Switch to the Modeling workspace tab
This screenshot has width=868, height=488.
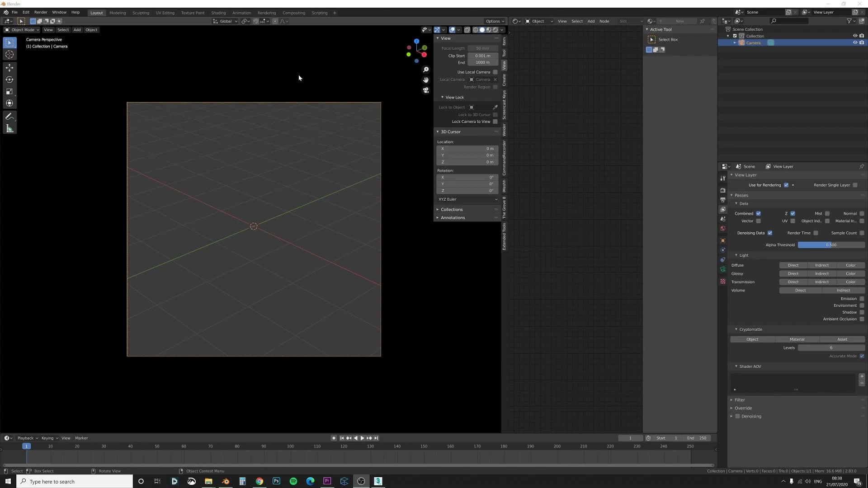point(118,13)
